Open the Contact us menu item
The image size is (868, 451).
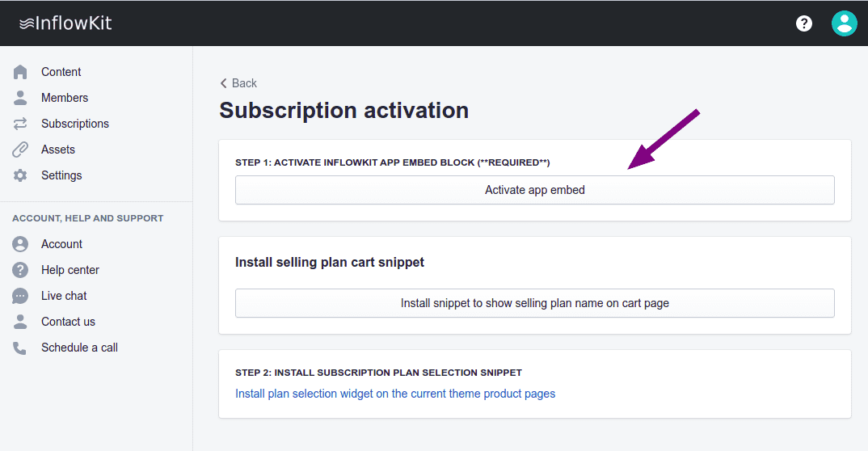(x=68, y=322)
